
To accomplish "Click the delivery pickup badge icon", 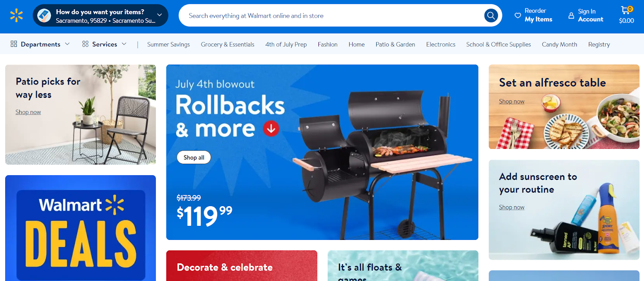I will tap(44, 16).
